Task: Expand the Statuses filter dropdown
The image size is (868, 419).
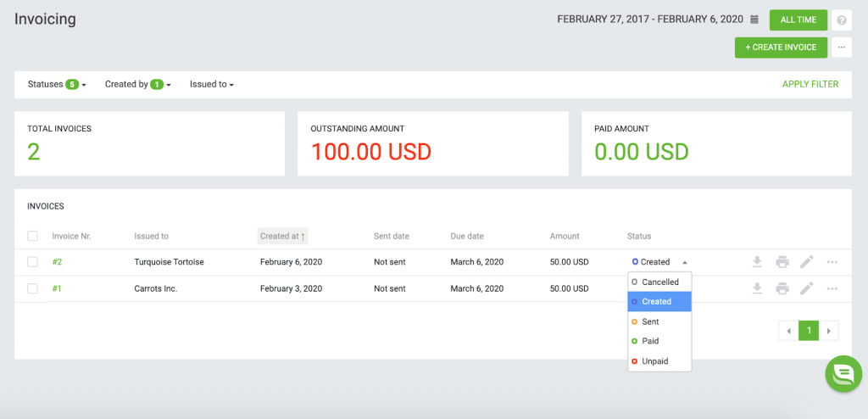Action: coord(57,84)
